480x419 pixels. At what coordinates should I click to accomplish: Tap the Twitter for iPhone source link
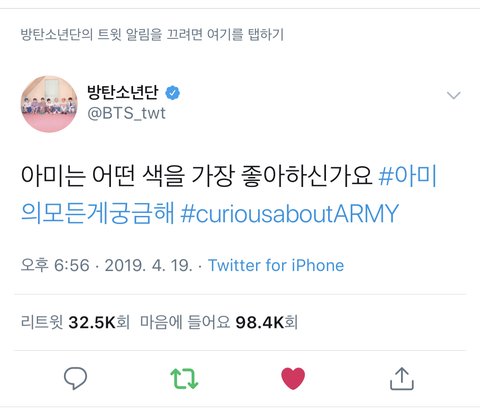(276, 266)
